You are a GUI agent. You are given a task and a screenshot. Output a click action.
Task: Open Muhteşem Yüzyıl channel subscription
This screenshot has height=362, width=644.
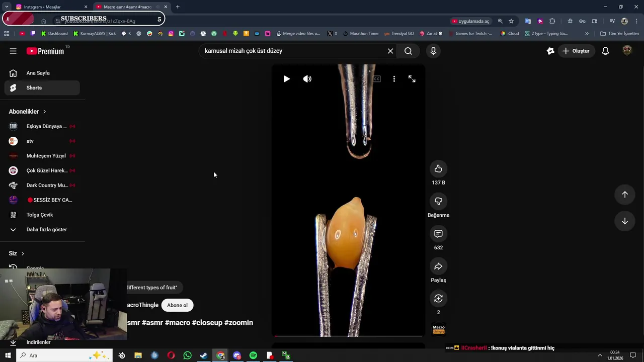42,156
